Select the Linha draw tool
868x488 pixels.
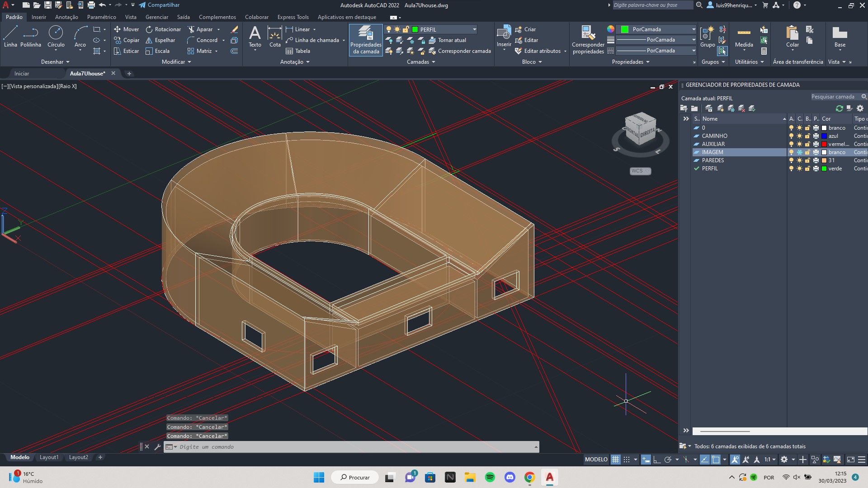[10, 37]
